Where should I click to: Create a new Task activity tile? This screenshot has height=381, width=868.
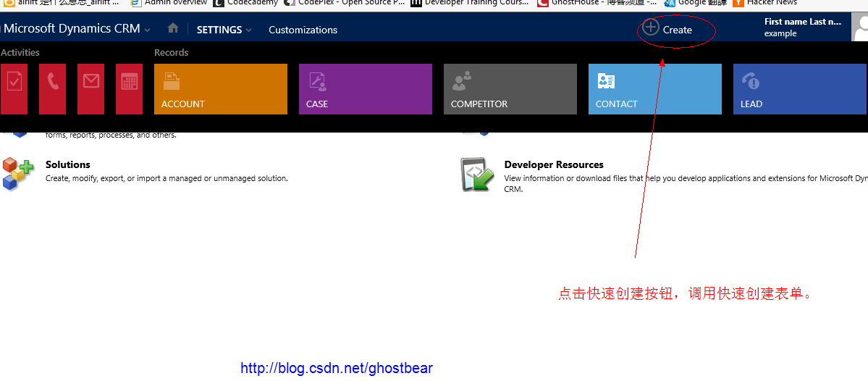click(14, 88)
